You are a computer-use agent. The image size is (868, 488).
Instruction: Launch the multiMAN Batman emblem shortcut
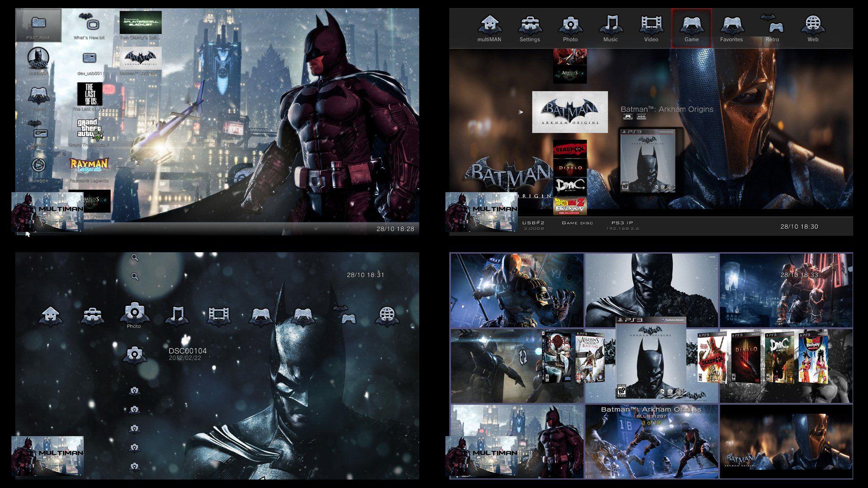pos(38,59)
